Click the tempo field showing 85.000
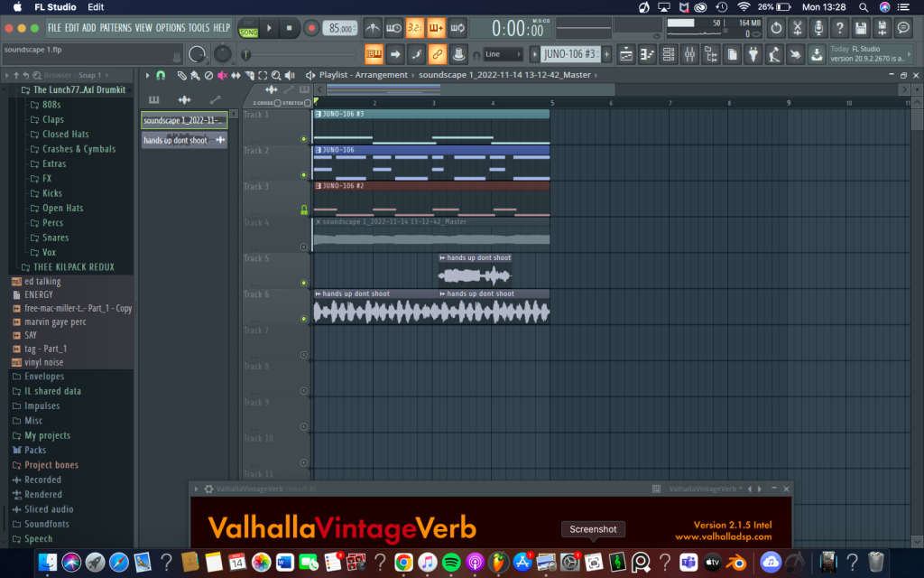924x578 pixels. pyautogui.click(x=338, y=28)
